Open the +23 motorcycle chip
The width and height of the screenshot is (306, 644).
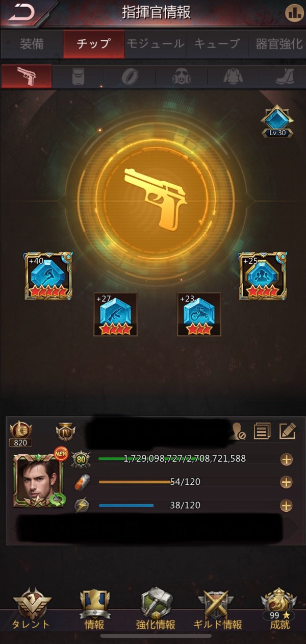[x=199, y=314]
